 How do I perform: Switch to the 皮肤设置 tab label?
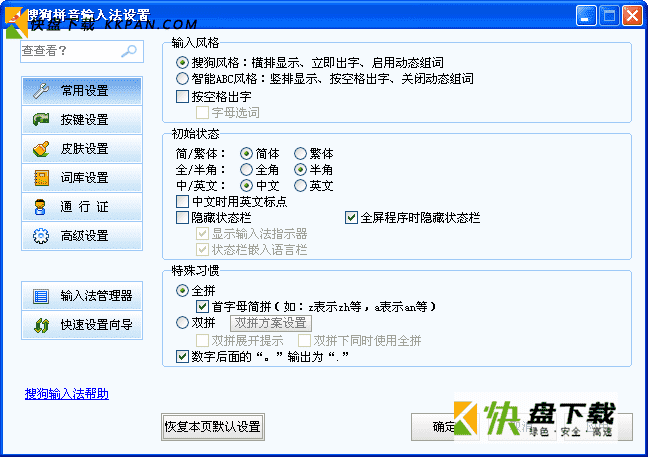(84, 149)
